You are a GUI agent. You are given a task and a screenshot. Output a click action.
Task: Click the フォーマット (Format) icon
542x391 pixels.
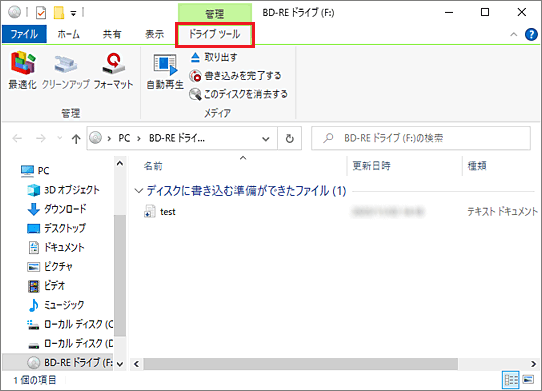tap(113, 71)
